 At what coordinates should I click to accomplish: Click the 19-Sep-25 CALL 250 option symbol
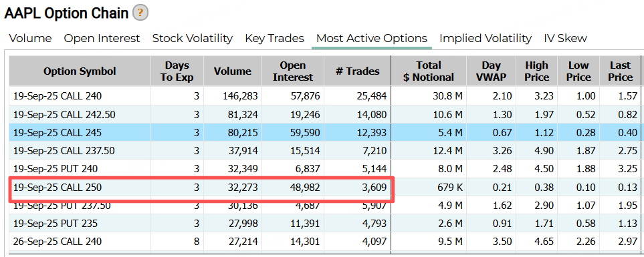58,188
